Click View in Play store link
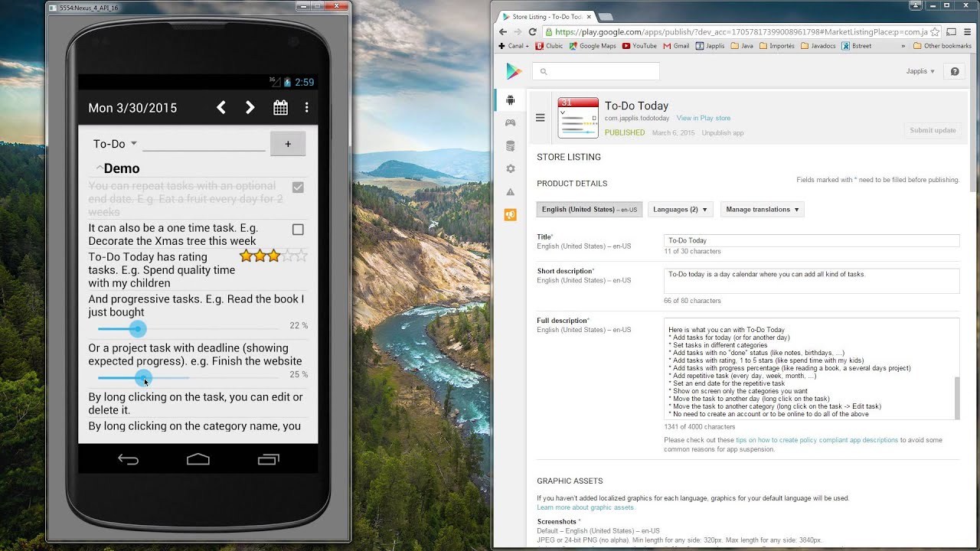The image size is (980, 551). 703,119
